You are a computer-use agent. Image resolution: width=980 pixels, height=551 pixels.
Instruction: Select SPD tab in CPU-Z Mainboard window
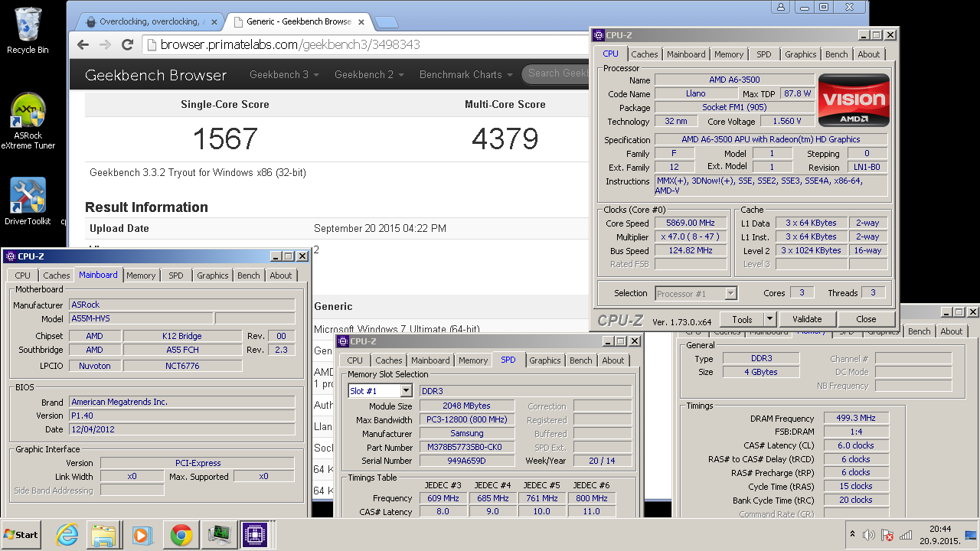pyautogui.click(x=176, y=275)
